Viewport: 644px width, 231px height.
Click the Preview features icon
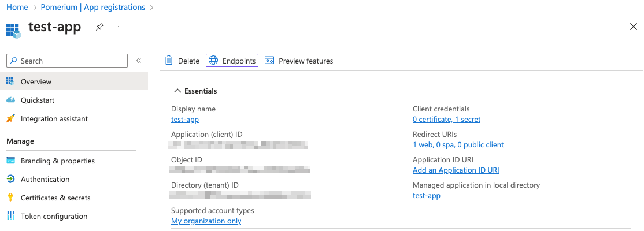269,60
